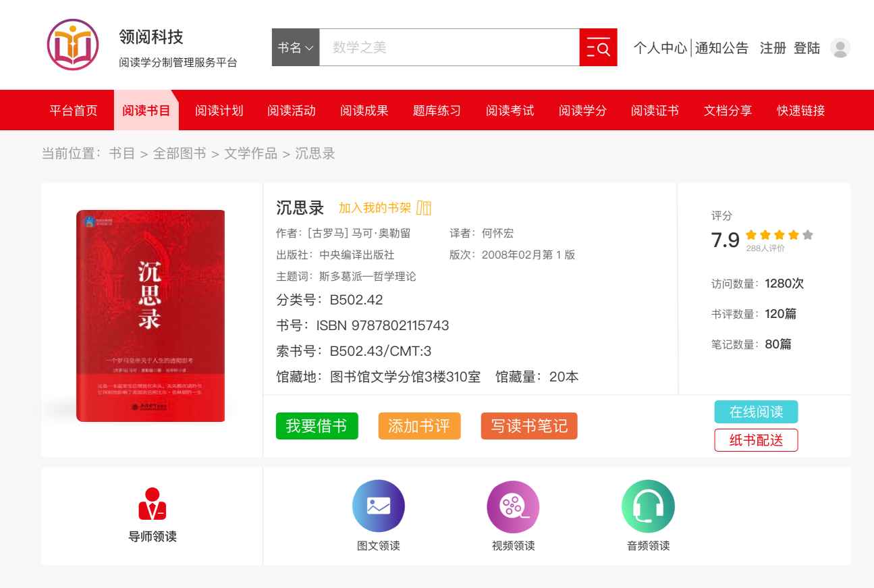The height and width of the screenshot is (588, 874).
Task: Click the 添加书评 button
Action: coord(419,426)
